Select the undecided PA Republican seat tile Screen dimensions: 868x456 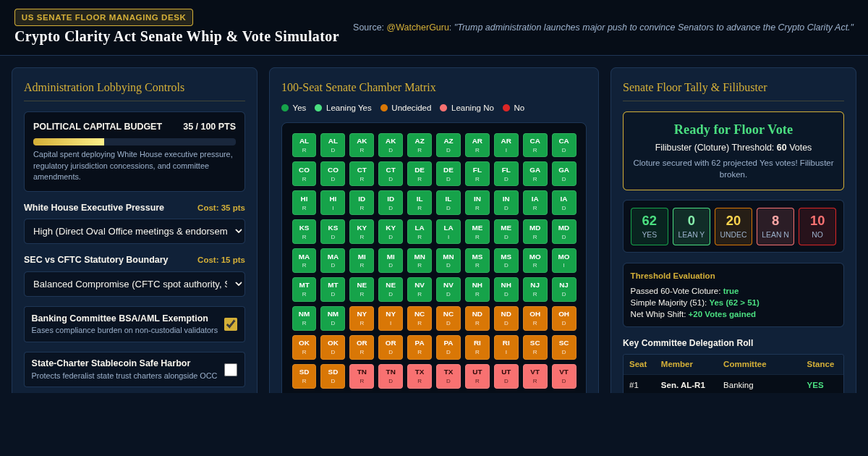(420, 347)
